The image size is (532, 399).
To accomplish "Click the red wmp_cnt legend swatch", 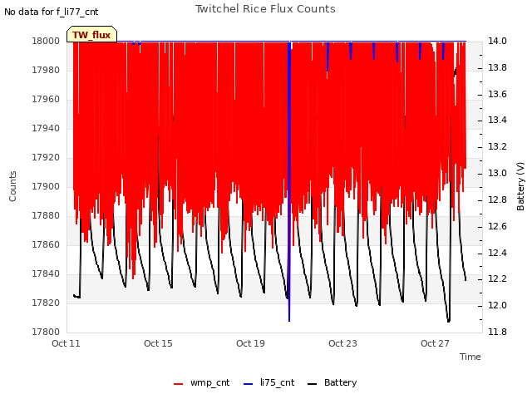I will point(178,384).
